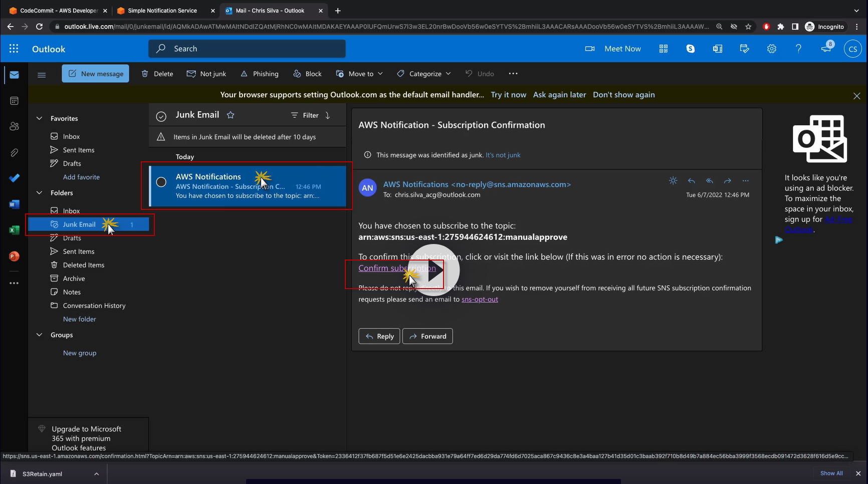Open the notifications megaphone with badge
Image resolution: width=868 pixels, height=484 pixels.
(x=826, y=48)
